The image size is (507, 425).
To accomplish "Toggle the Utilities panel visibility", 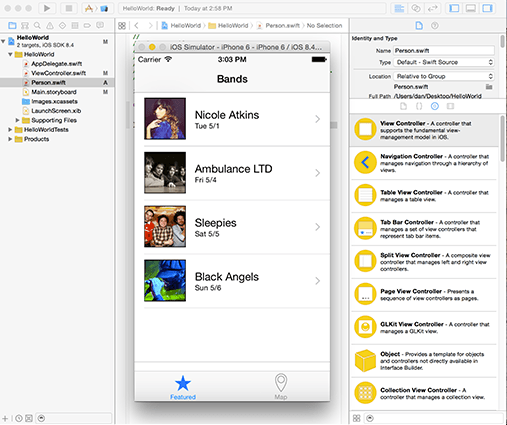I will 487,8.
